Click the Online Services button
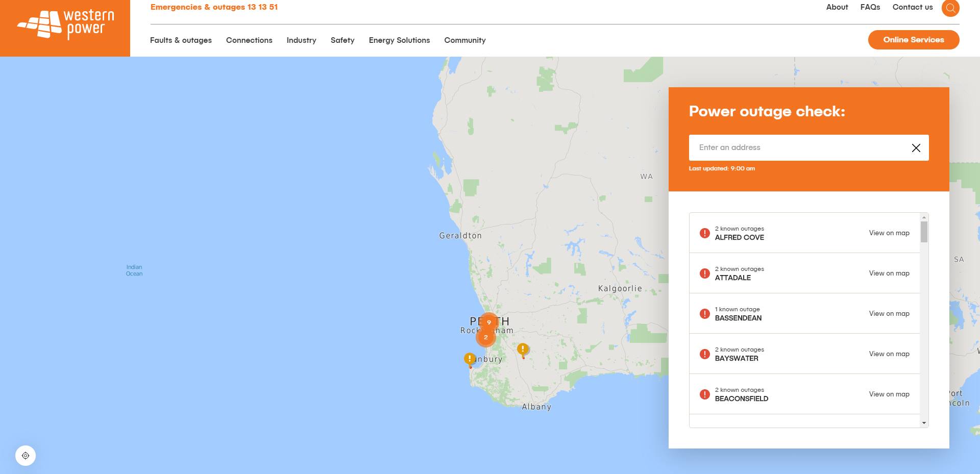The height and width of the screenshot is (474, 980). coord(914,40)
